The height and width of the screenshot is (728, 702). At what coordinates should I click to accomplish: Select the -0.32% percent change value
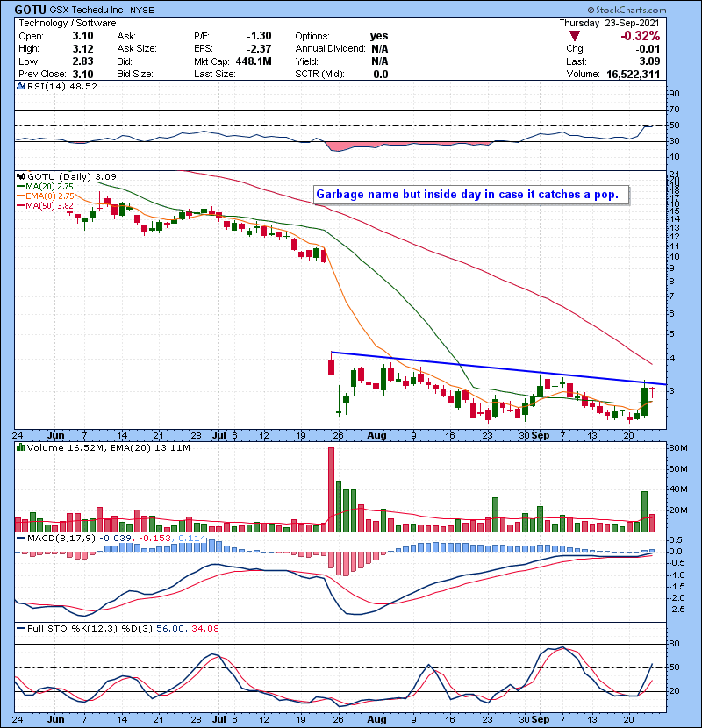point(641,36)
